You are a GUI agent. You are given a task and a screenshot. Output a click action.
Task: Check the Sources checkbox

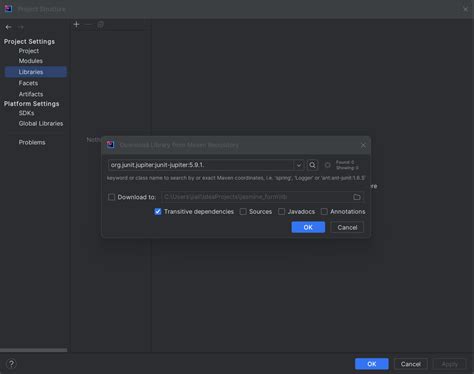243,212
